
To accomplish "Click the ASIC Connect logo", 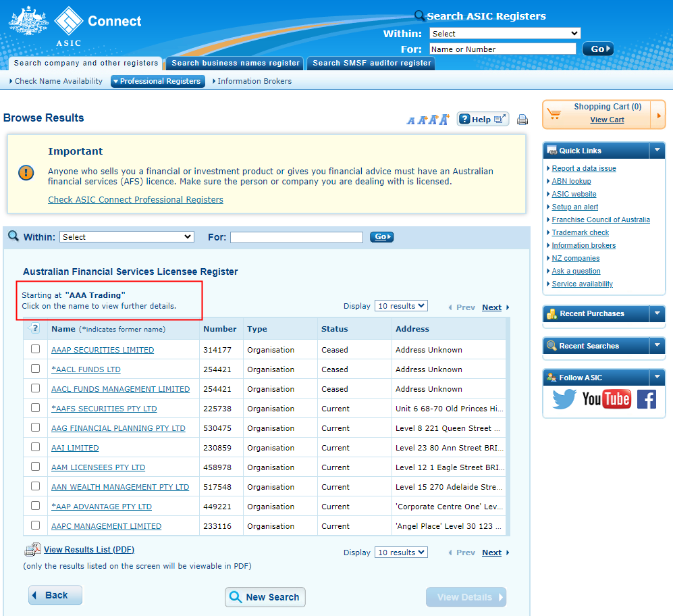I will [x=76, y=26].
